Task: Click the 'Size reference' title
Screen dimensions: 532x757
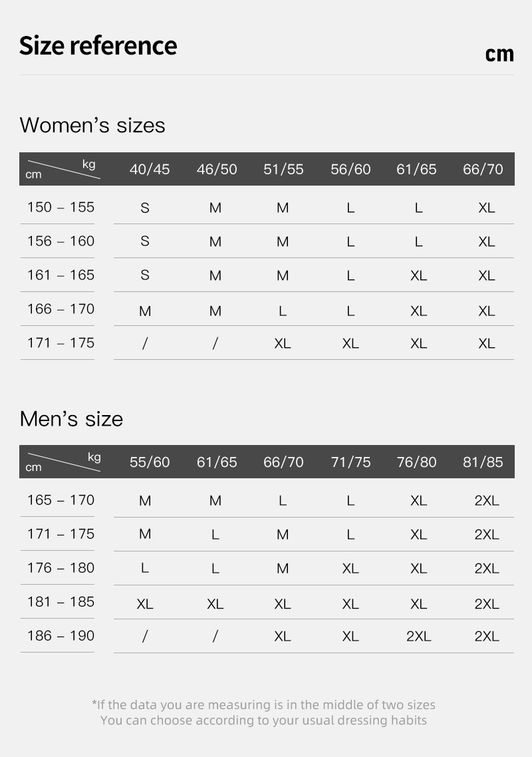Action: 98,46
